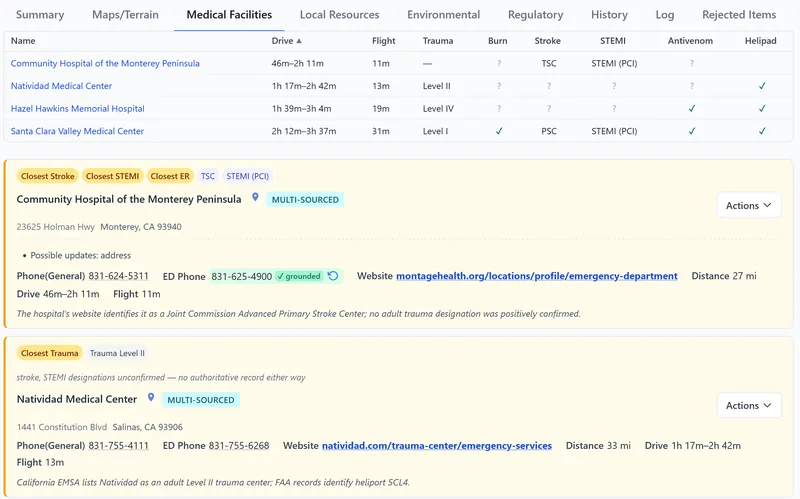
Task: Open the History tab
Action: coord(609,15)
